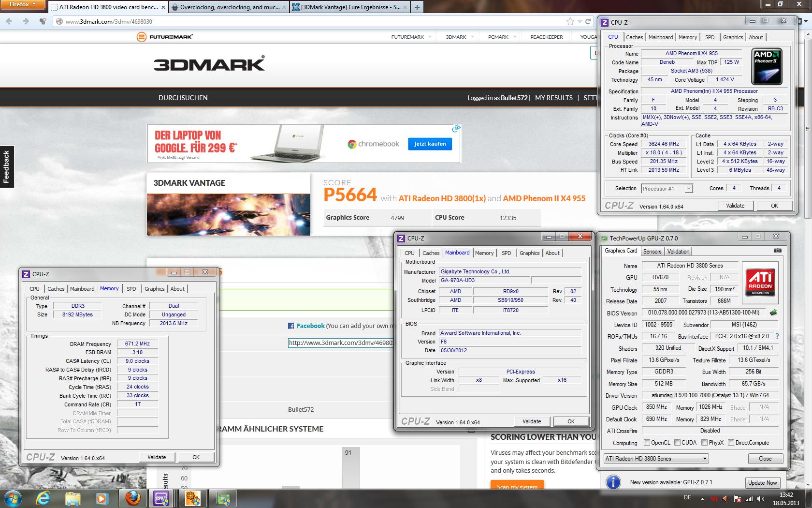
Task: Click OK in the Memory CPU-Z window
Action: click(196, 457)
